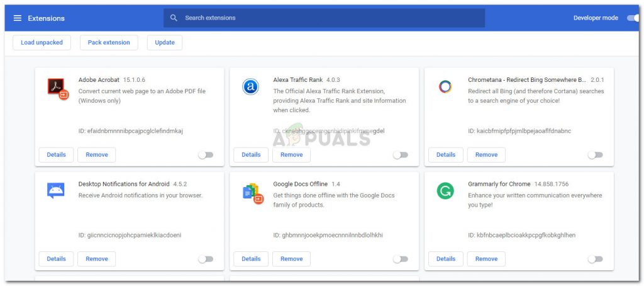The width and height of the screenshot is (644, 286).
Task: Click Load unpacked button
Action: [42, 42]
